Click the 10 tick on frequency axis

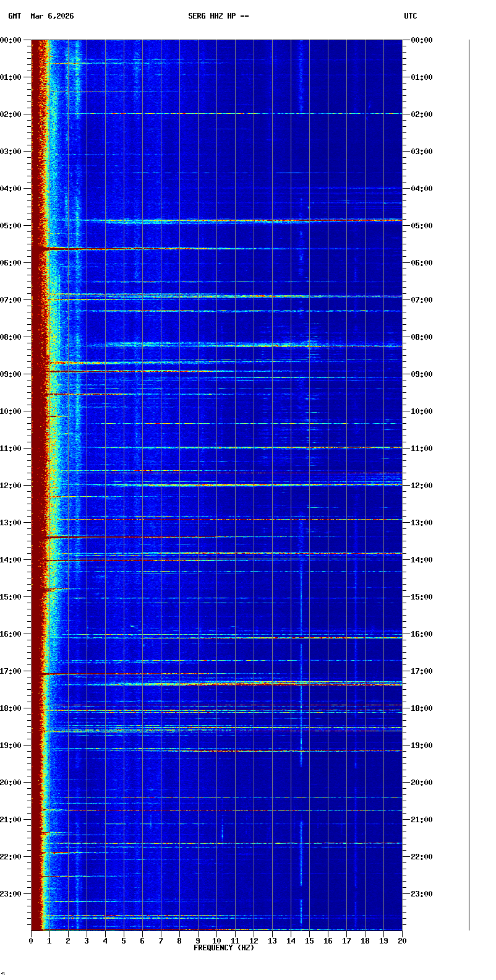(x=216, y=941)
